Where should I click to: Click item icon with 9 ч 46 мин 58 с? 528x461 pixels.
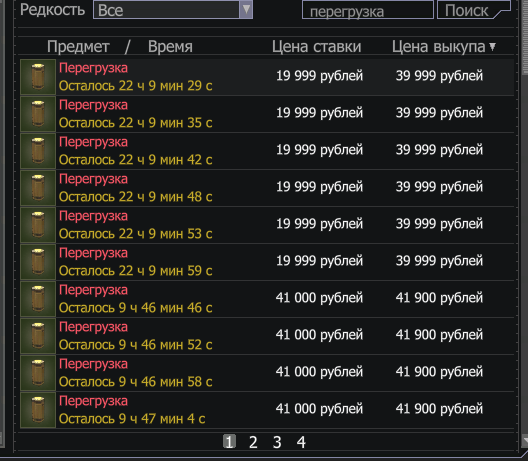coord(38,373)
